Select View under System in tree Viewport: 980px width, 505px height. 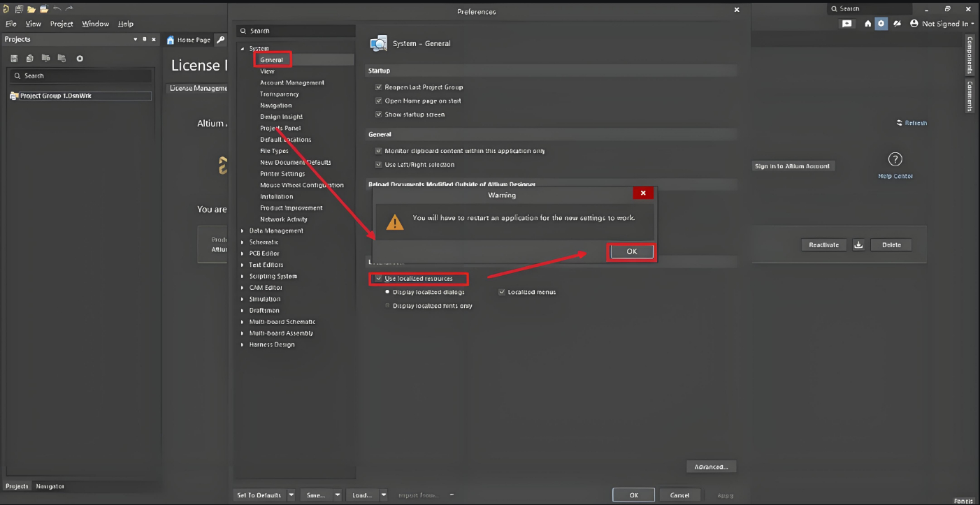coord(267,71)
